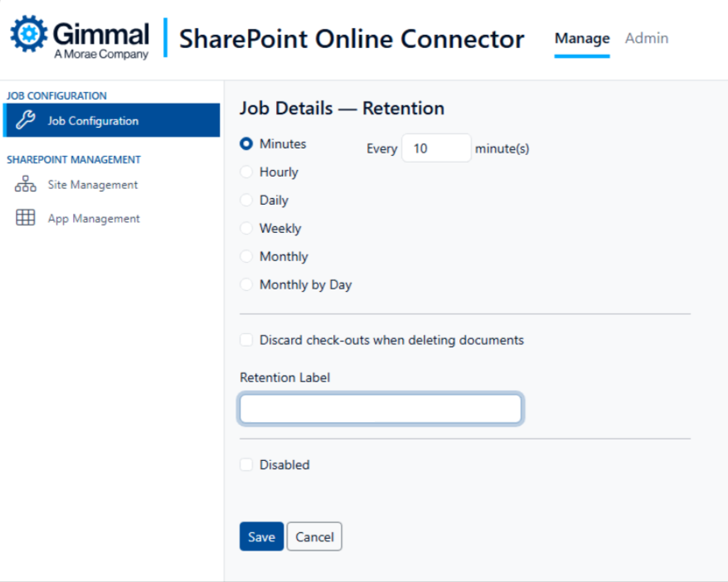The height and width of the screenshot is (582, 728).
Task: Click the Gimmal gear logo
Action: tap(30, 33)
